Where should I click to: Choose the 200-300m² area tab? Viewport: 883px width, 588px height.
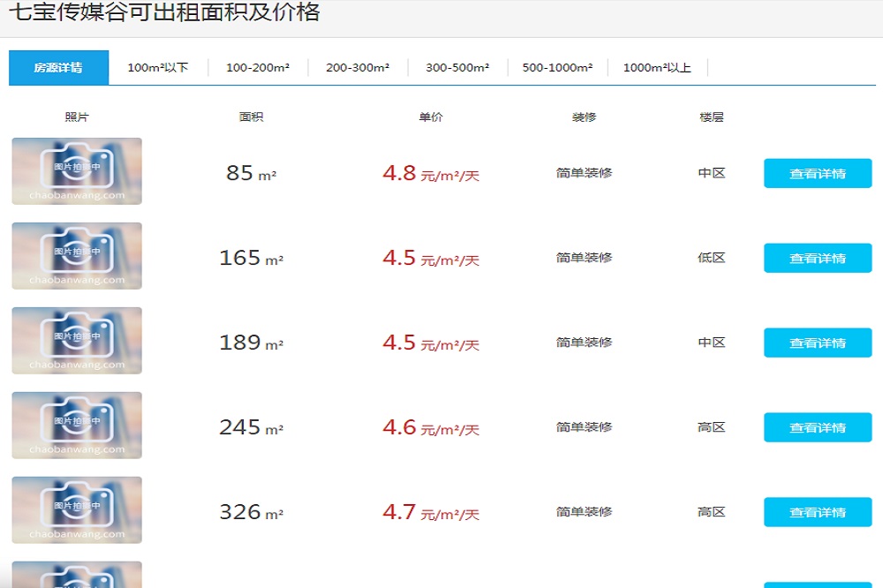click(x=358, y=68)
